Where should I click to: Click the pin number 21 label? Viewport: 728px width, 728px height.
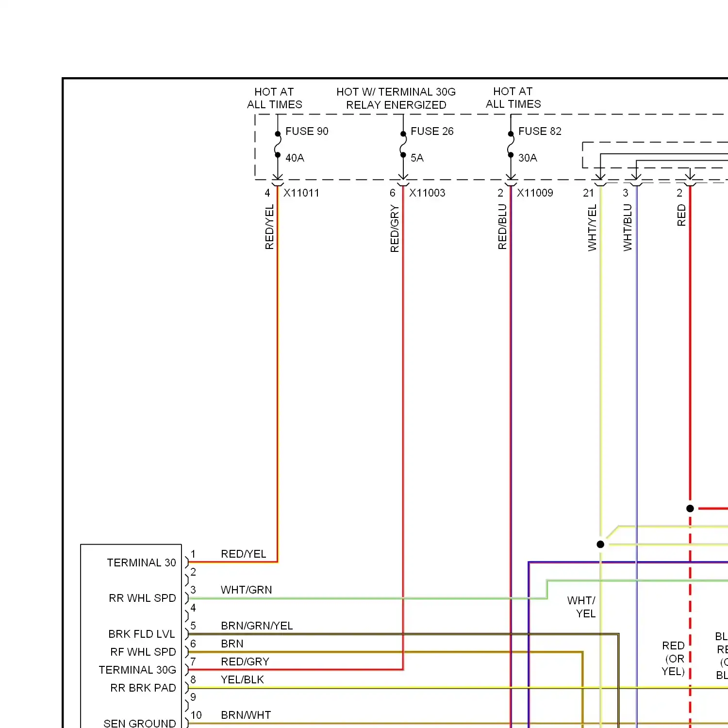click(588, 193)
